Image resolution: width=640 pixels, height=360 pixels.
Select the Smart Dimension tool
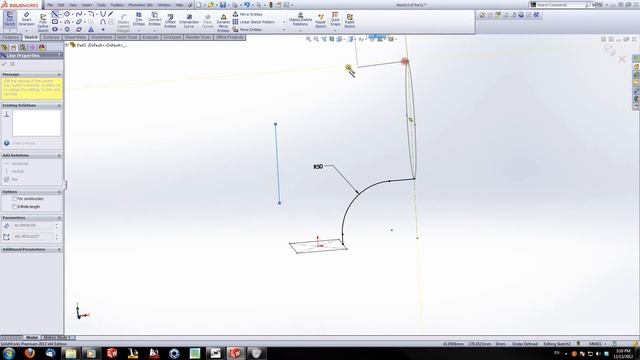pos(27,19)
